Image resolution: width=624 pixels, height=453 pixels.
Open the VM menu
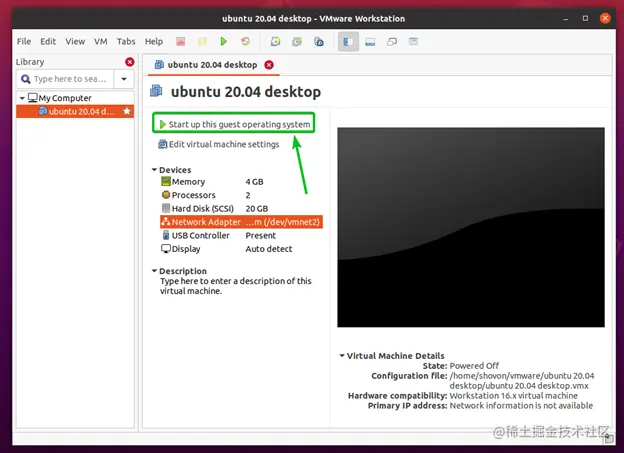(101, 41)
